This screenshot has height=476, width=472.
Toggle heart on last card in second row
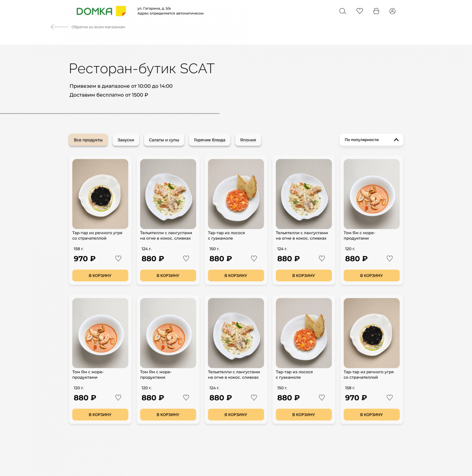coord(390,397)
